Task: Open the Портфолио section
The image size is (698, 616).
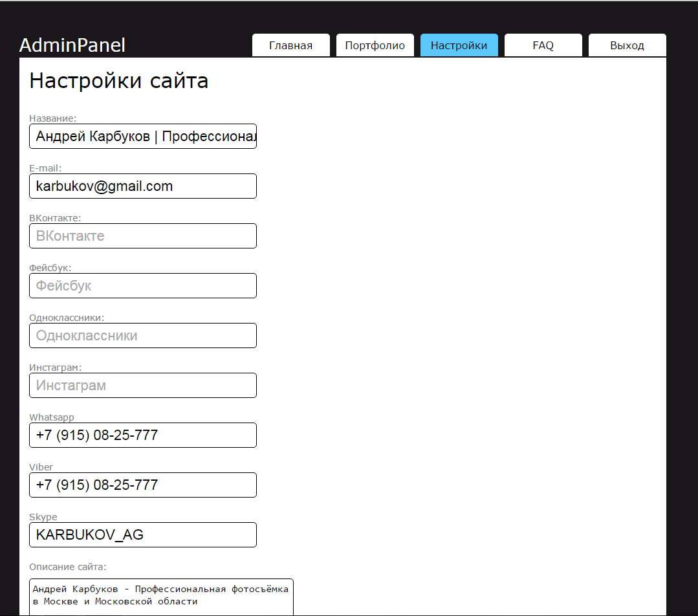Action: [x=375, y=45]
